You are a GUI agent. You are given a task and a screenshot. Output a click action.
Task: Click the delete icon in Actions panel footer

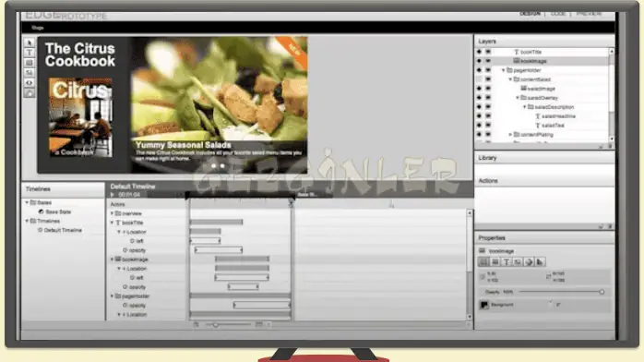(610, 226)
